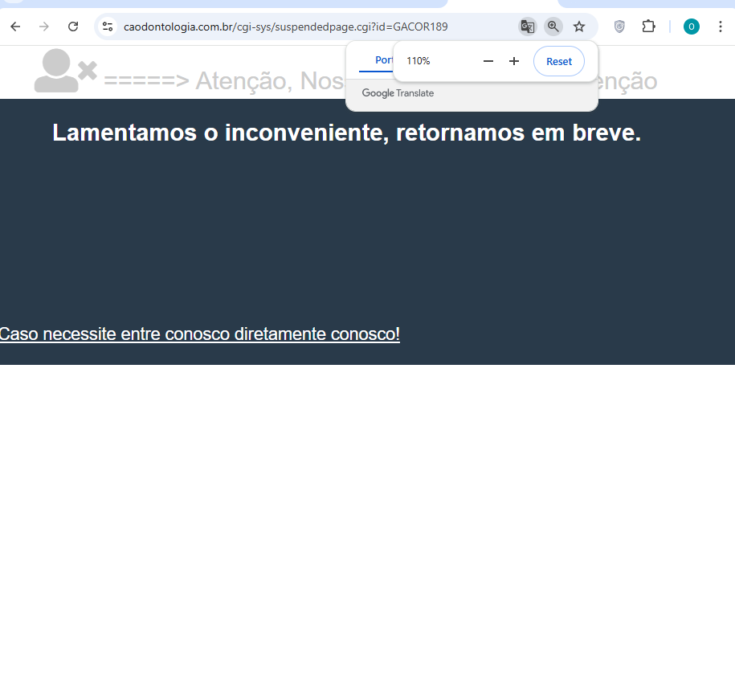Go back to the previous page
735x700 pixels.
[x=15, y=27]
